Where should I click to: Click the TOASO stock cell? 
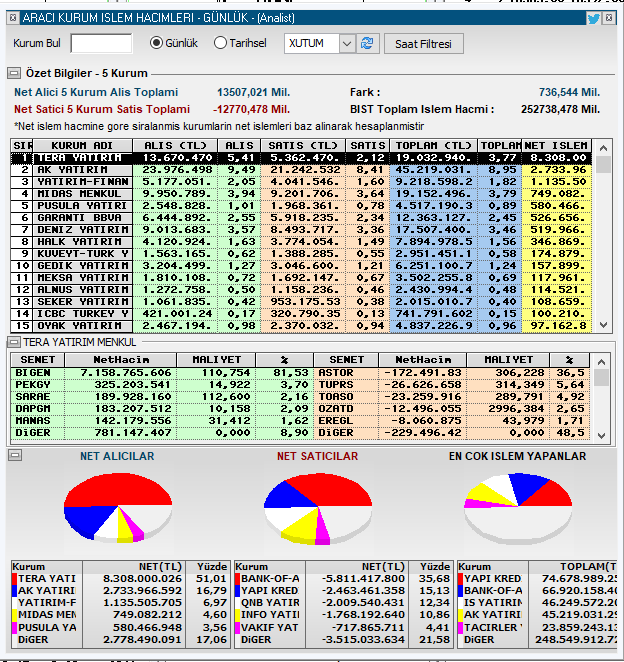click(x=346, y=397)
